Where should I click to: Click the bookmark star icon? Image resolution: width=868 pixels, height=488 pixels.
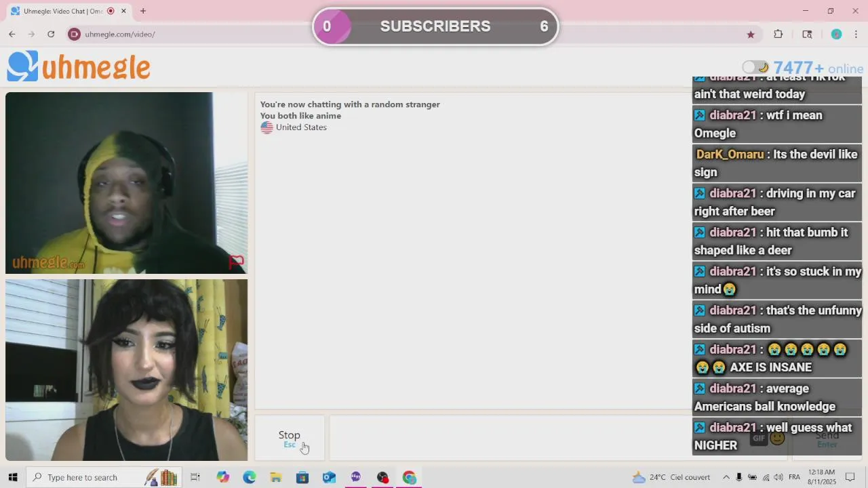pos(751,34)
